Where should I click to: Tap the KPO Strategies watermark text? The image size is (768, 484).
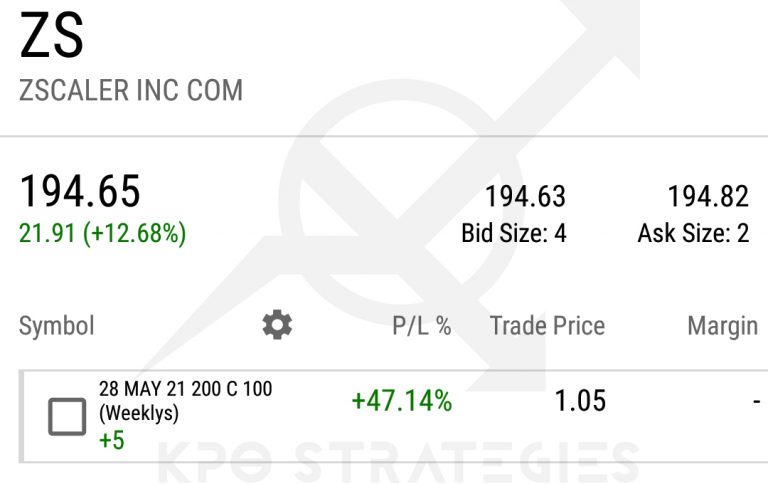[400, 463]
